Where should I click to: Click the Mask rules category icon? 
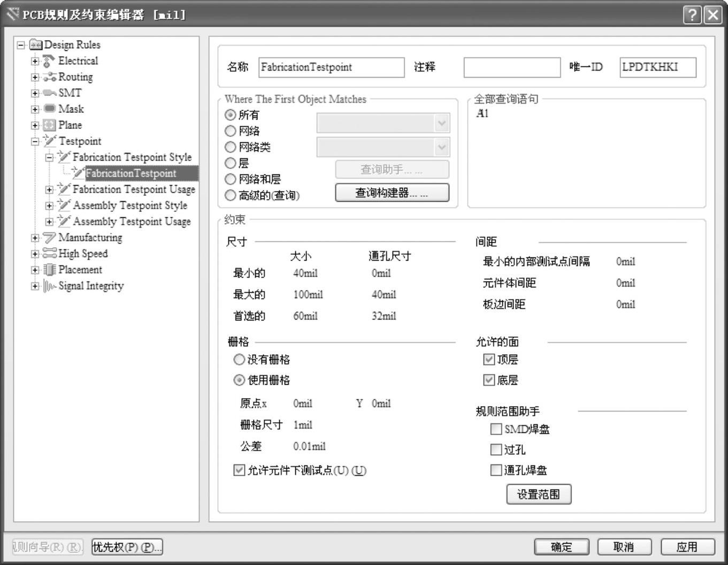pyautogui.click(x=49, y=109)
